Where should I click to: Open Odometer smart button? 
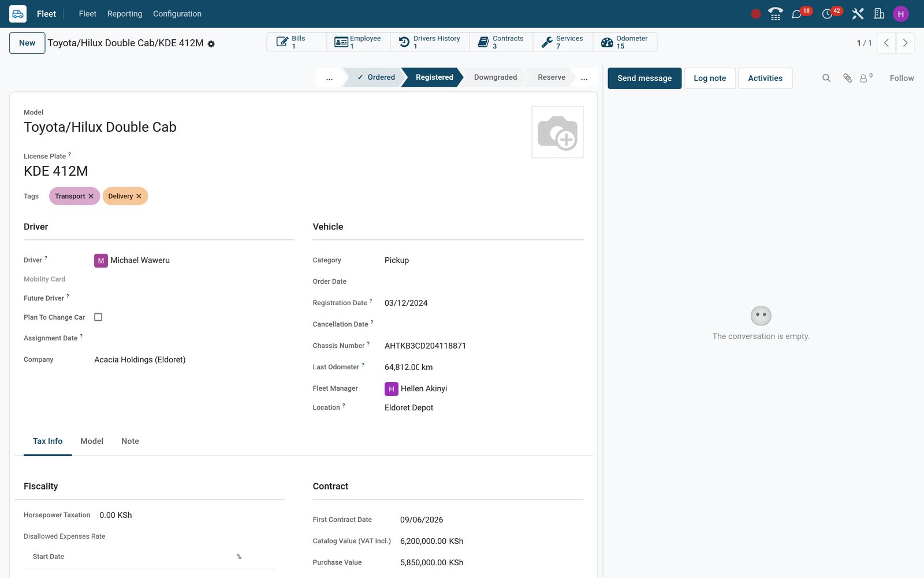click(x=625, y=42)
